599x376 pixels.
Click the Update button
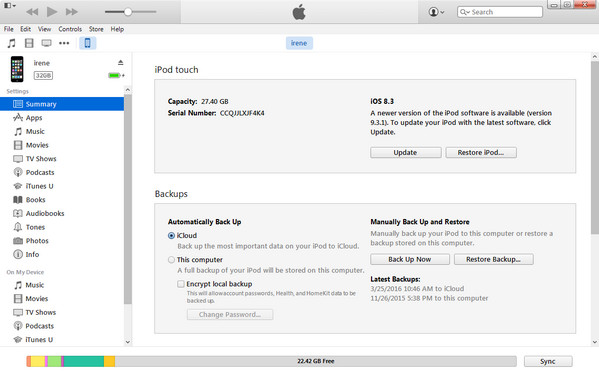point(406,152)
